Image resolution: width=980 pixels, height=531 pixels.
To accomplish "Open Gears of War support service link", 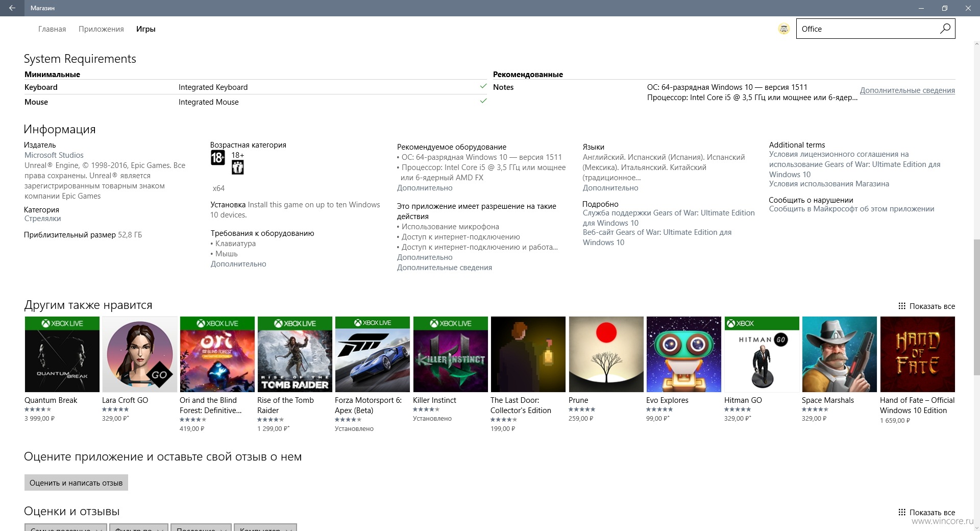I will [668, 218].
